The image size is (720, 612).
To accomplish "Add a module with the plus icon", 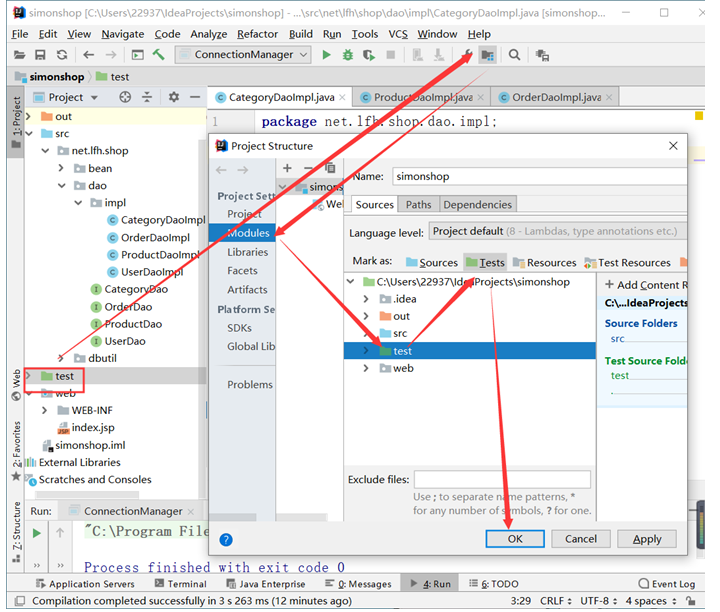I will point(287,168).
